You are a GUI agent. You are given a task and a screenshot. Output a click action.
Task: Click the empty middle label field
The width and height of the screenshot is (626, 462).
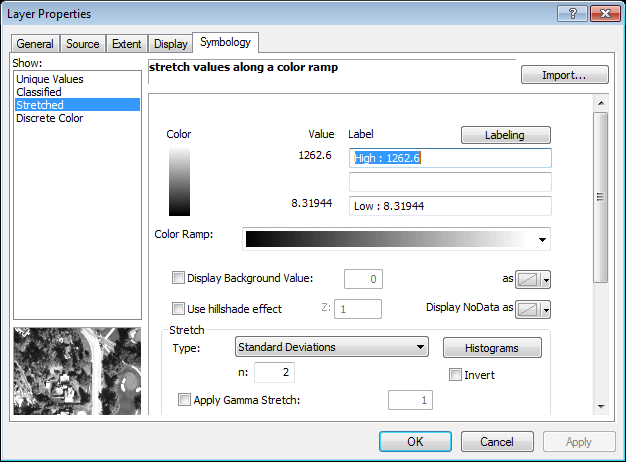point(450,182)
